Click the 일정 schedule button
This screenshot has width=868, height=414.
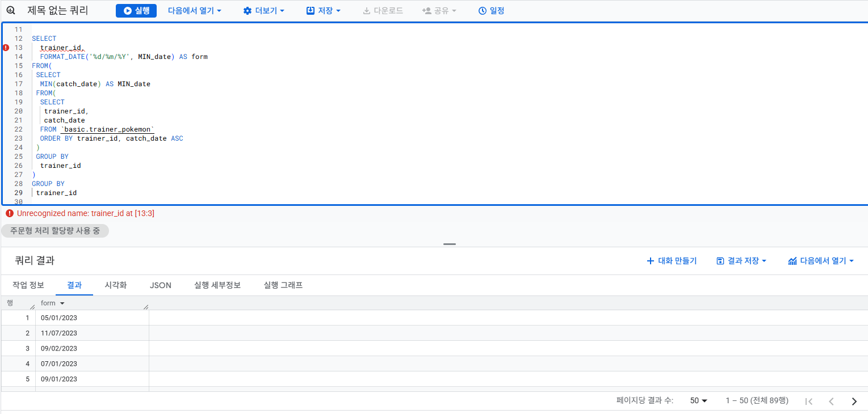pos(491,11)
